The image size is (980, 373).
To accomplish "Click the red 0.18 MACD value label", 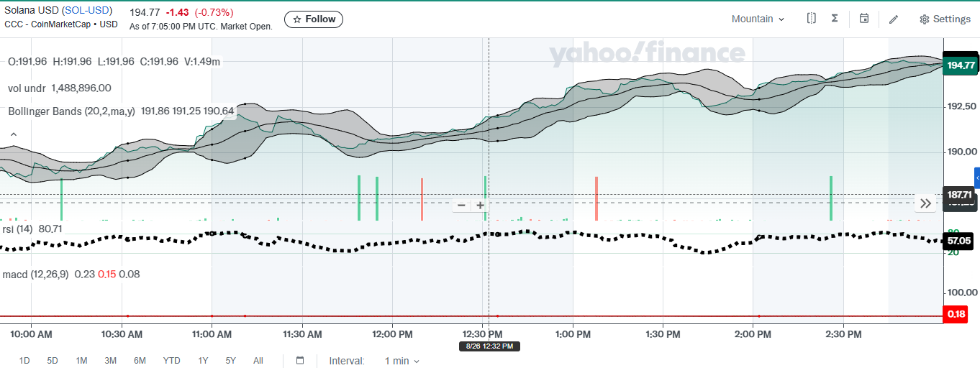I will click(x=956, y=314).
